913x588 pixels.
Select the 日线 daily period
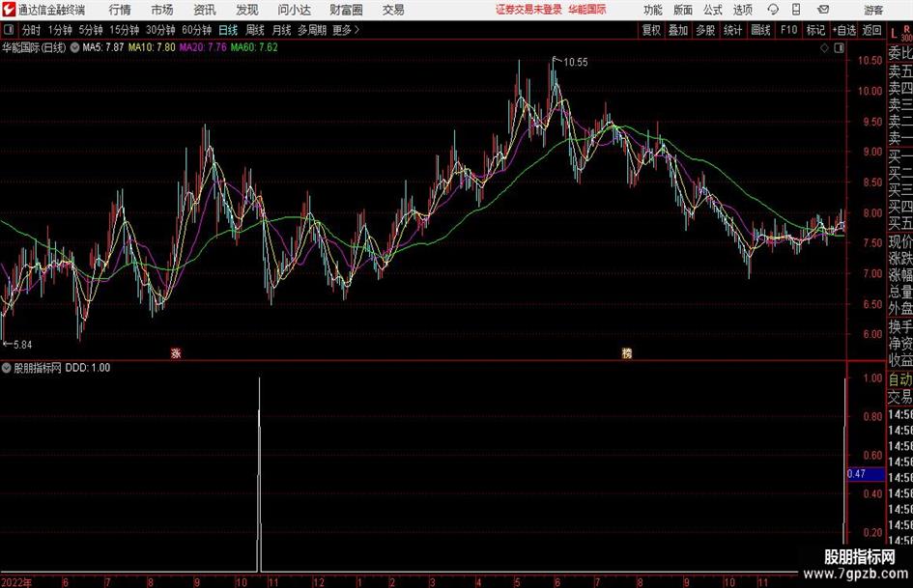(x=228, y=30)
